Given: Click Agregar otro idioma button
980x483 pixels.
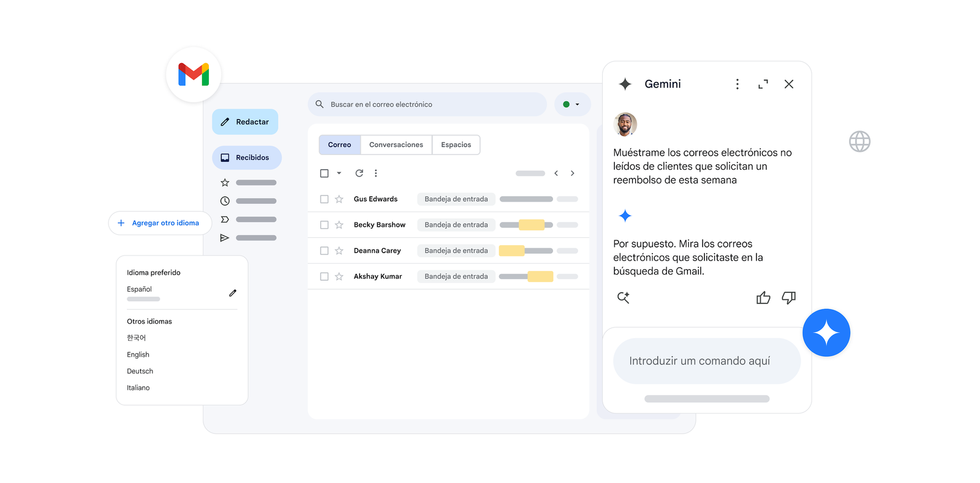Looking at the screenshot, I should coord(159,223).
